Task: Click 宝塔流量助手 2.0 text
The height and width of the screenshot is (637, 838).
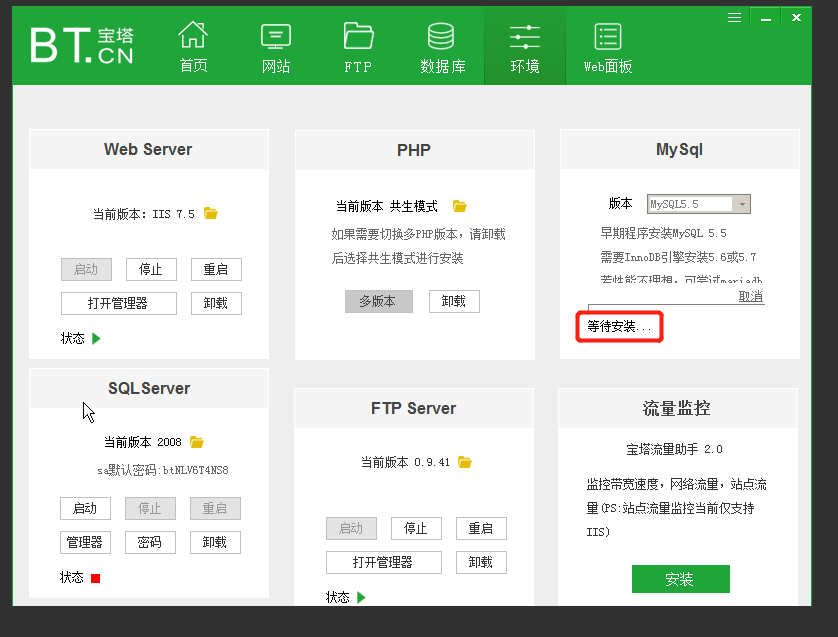Action: [x=674, y=449]
